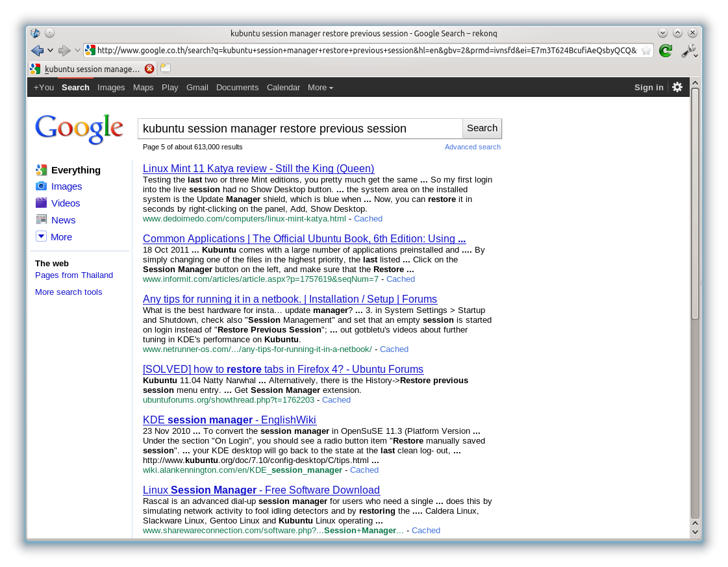728x567 pixels.
Task: Click the green reload icon
Action: click(666, 51)
